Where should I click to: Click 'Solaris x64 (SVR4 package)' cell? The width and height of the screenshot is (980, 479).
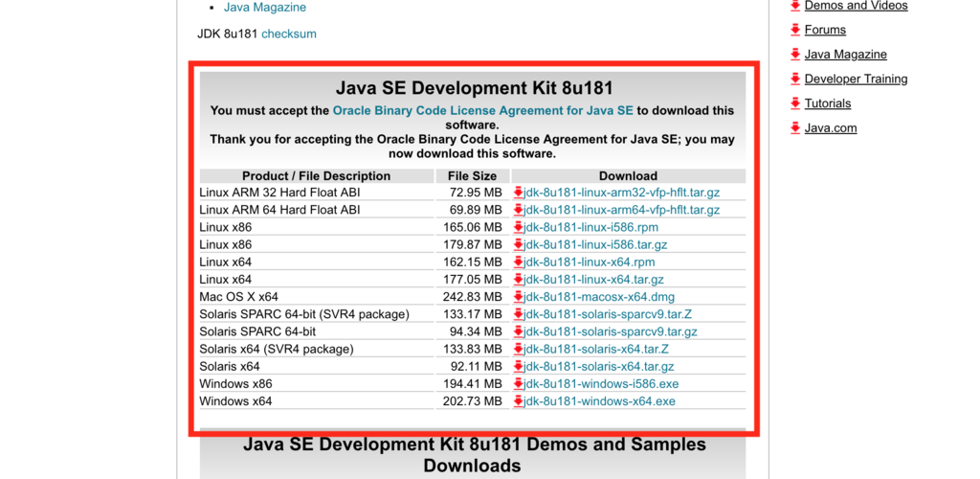pyautogui.click(x=277, y=349)
